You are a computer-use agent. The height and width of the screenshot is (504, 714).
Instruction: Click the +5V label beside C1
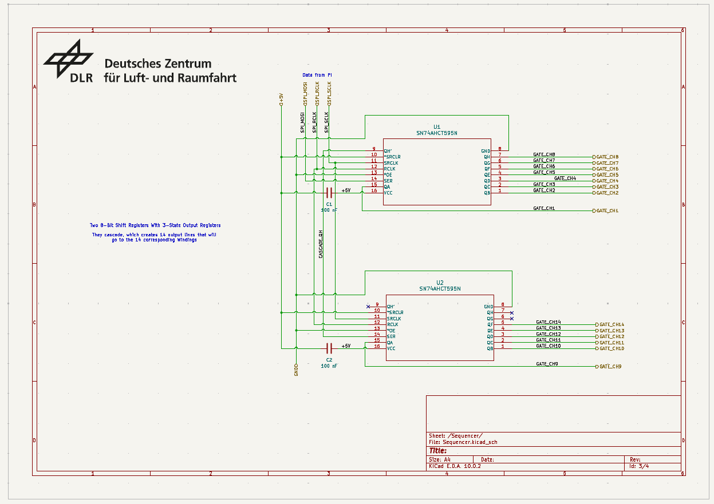(346, 190)
